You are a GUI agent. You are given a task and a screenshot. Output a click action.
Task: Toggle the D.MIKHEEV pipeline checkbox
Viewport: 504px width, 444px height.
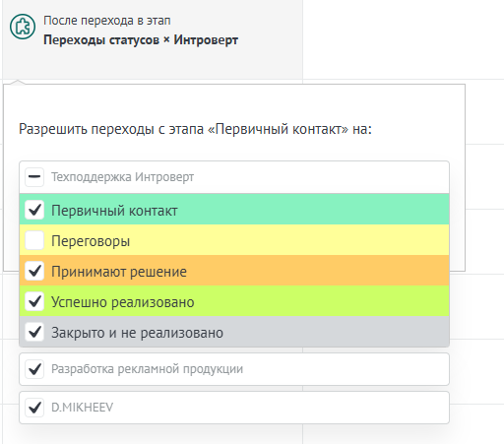tap(34, 408)
